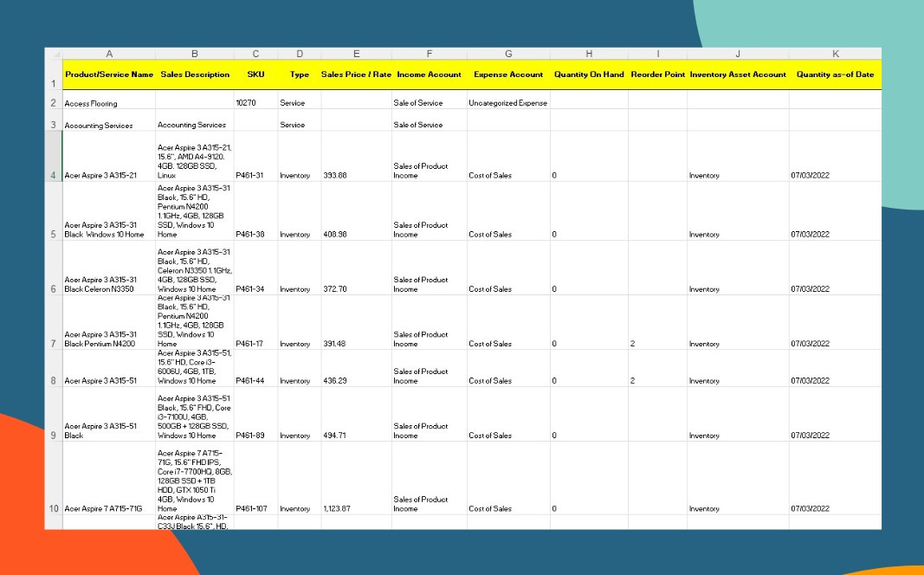
Task: Select price cell 393.88
Action: click(357, 156)
